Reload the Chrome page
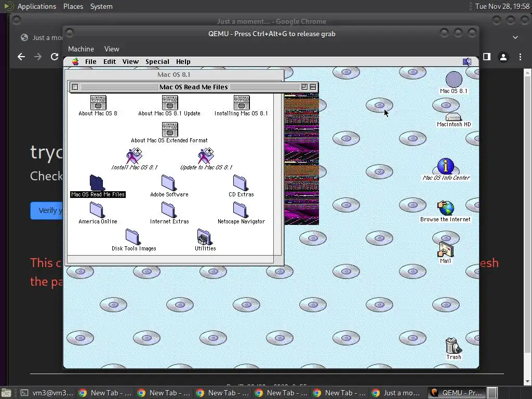532x399 pixels. pyautogui.click(x=55, y=57)
